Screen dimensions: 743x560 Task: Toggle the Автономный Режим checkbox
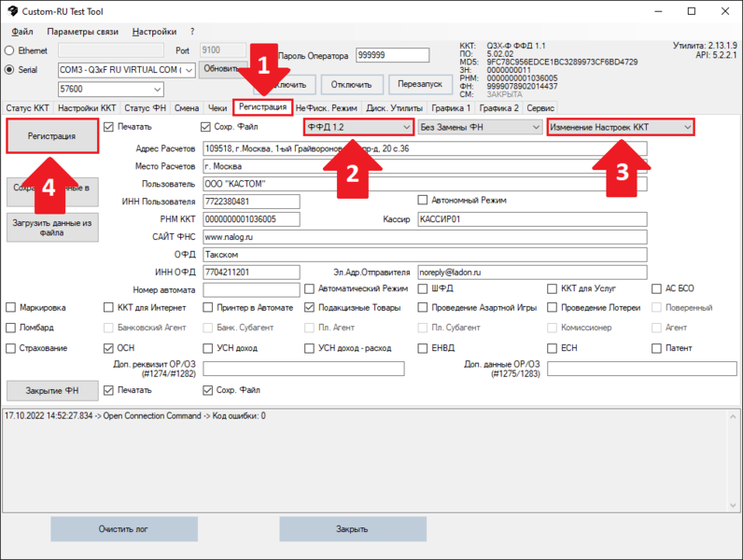[x=423, y=200]
